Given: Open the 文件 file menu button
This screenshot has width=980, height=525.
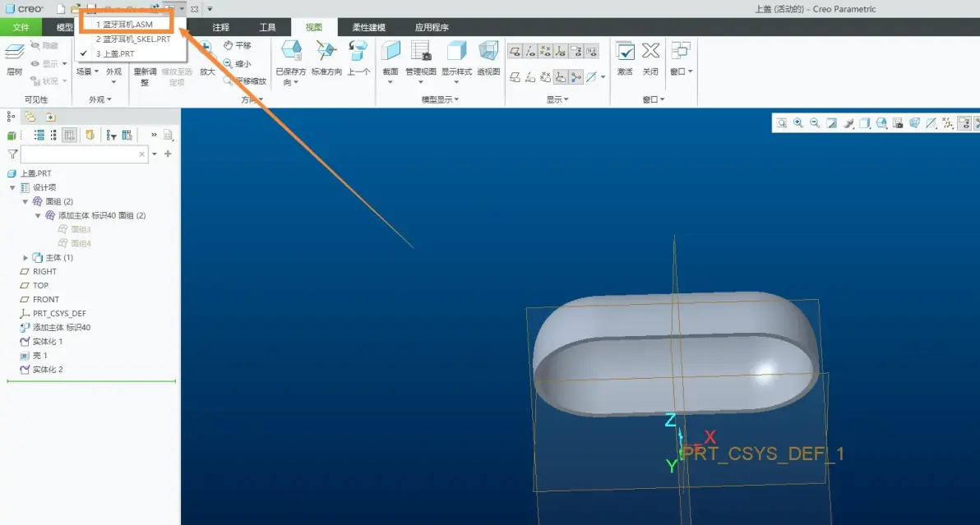Looking at the screenshot, I should pyautogui.click(x=21, y=27).
